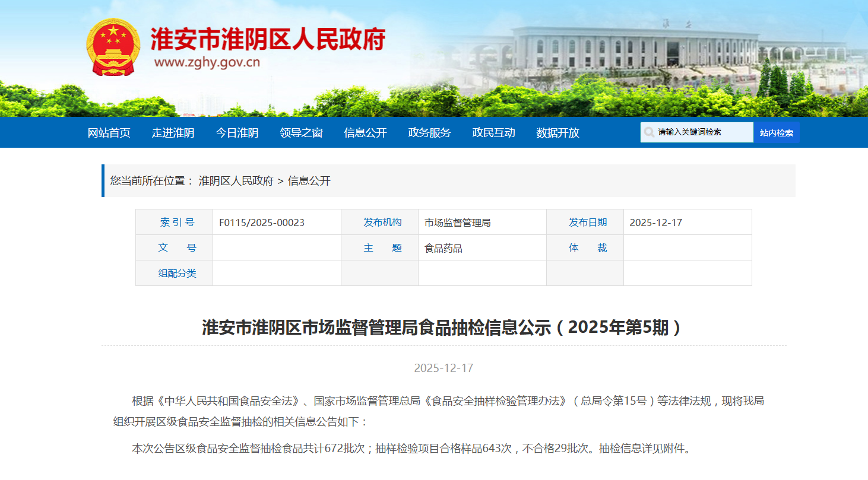868x480 pixels.
Task: Click the national emblem logo
Action: click(x=113, y=46)
